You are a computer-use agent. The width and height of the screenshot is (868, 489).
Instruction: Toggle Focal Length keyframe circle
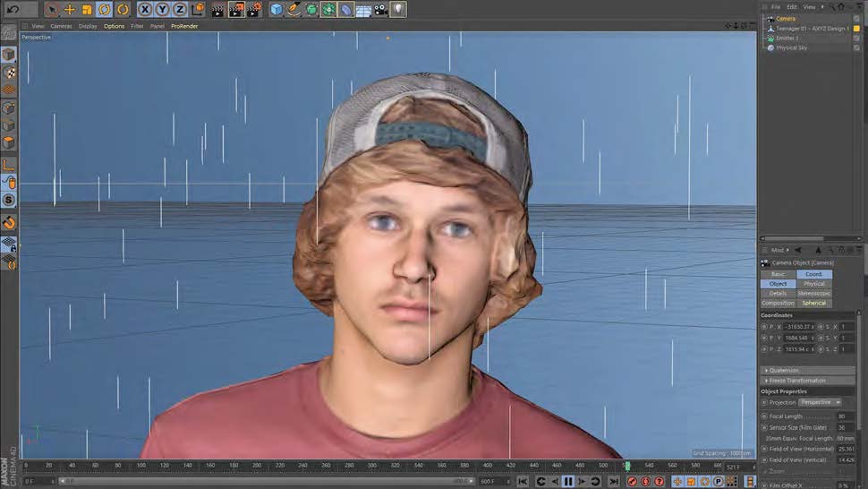(x=764, y=416)
